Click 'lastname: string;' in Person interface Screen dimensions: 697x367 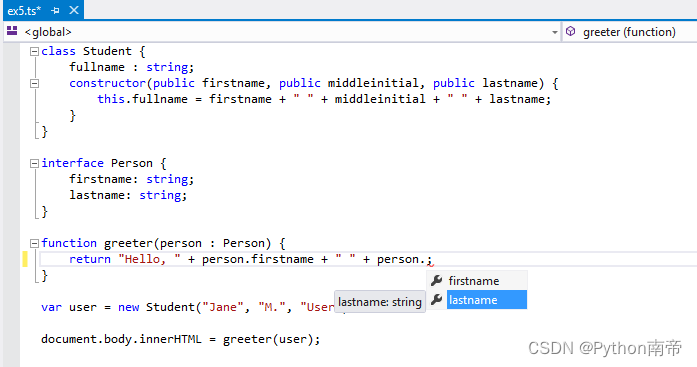(x=128, y=195)
